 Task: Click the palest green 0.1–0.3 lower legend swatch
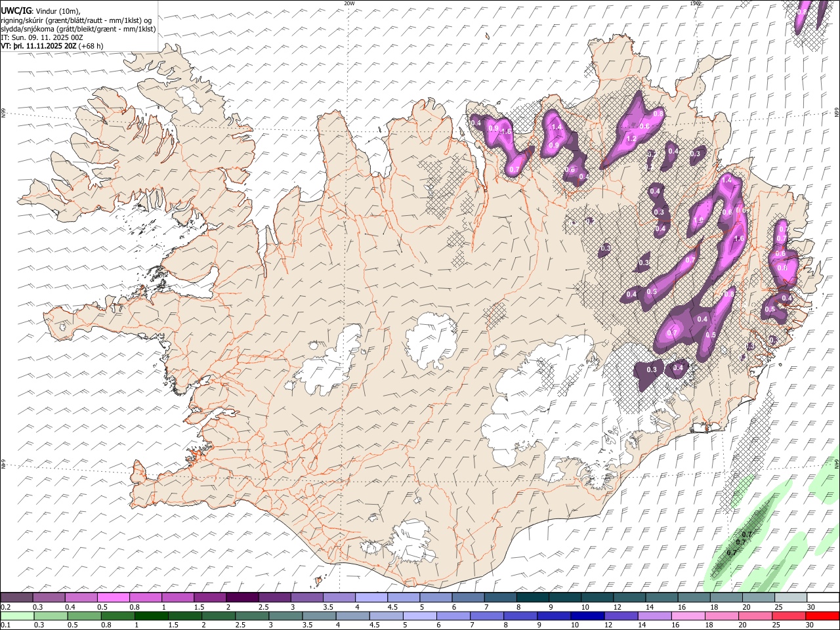click(x=17, y=616)
